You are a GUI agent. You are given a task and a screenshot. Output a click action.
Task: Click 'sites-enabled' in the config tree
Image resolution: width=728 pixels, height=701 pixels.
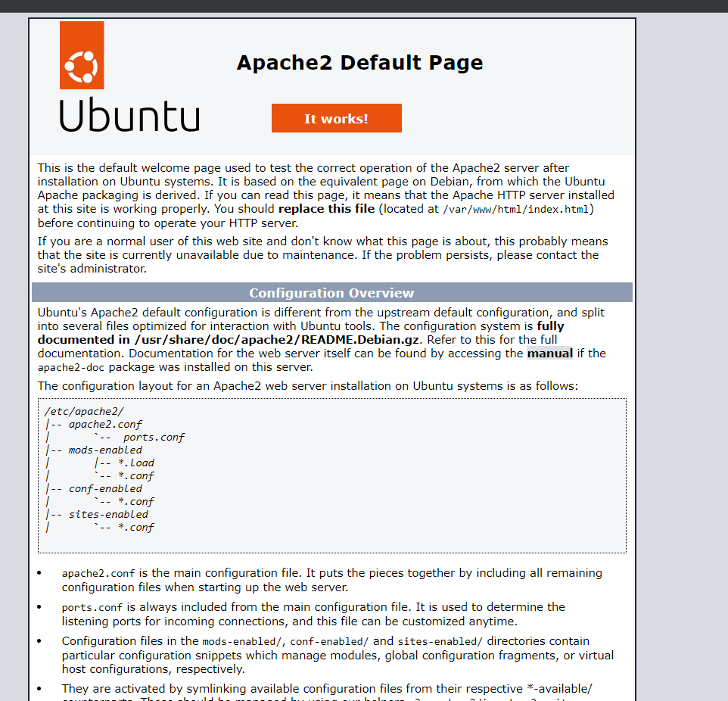coord(108,515)
